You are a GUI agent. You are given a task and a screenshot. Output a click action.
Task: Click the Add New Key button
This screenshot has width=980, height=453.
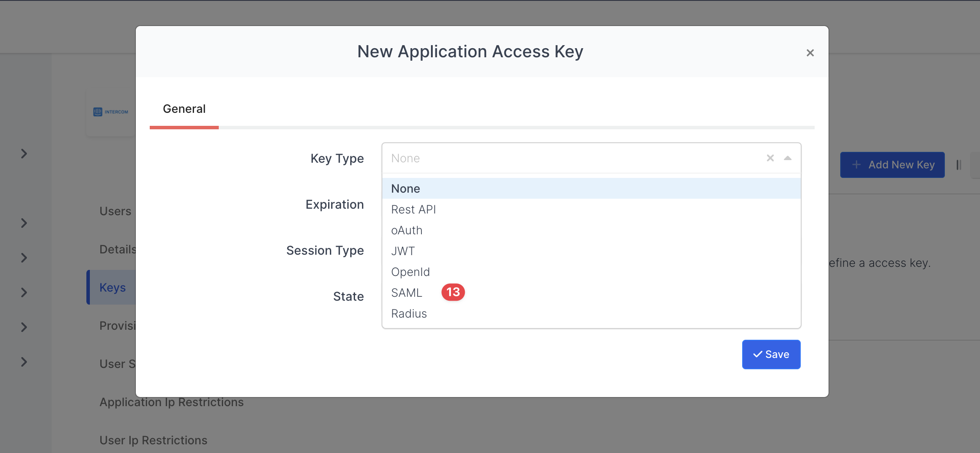tap(892, 165)
